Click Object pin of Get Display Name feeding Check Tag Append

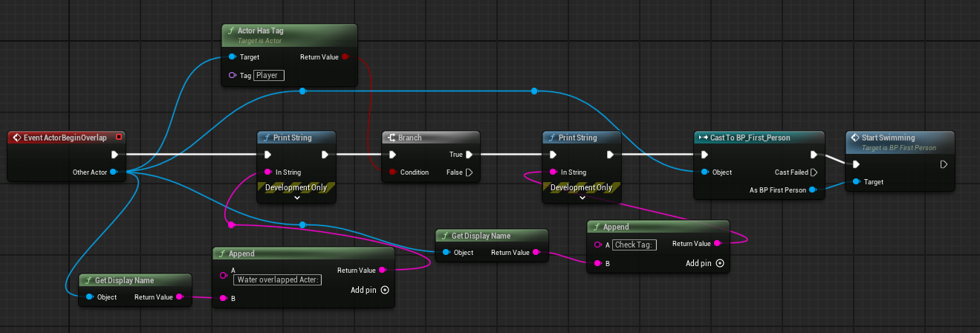[x=446, y=253]
